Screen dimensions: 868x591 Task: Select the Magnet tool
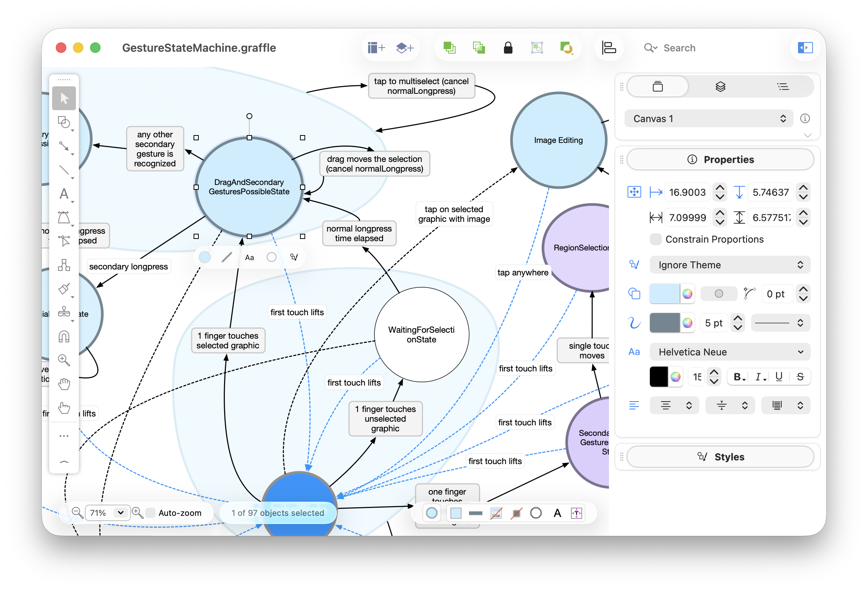(64, 336)
